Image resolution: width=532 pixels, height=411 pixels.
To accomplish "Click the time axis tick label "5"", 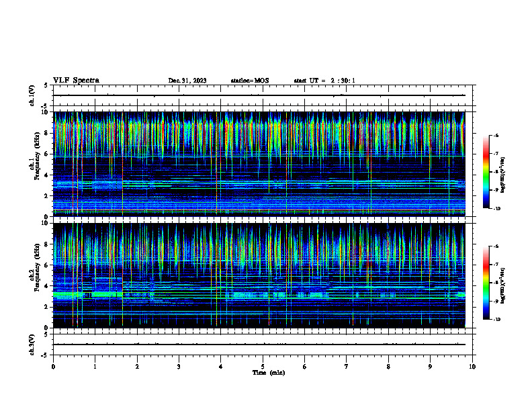I will [263, 367].
